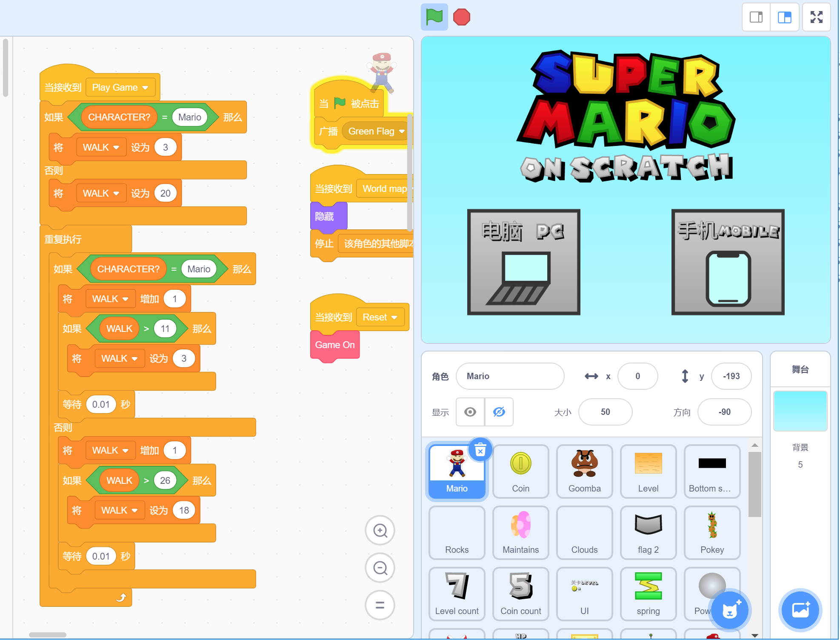Select the Clouds sprite
The image size is (840, 640).
[x=584, y=532]
